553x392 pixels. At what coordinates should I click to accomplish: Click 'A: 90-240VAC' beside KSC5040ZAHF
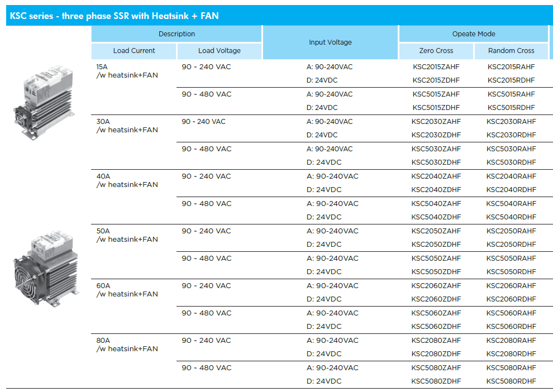point(332,203)
